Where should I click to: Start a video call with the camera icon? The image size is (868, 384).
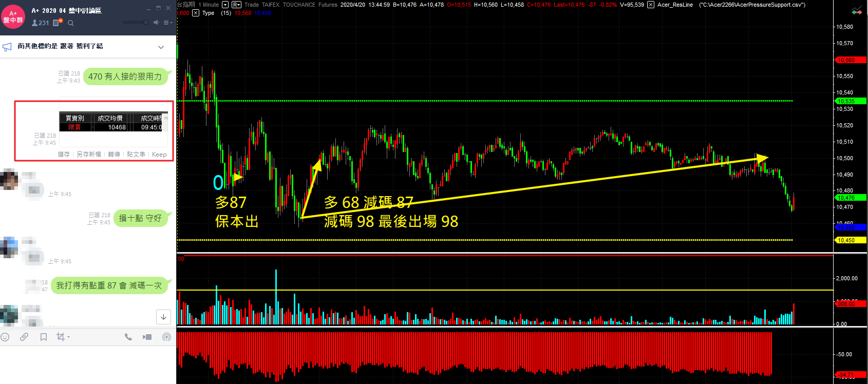[x=147, y=337]
